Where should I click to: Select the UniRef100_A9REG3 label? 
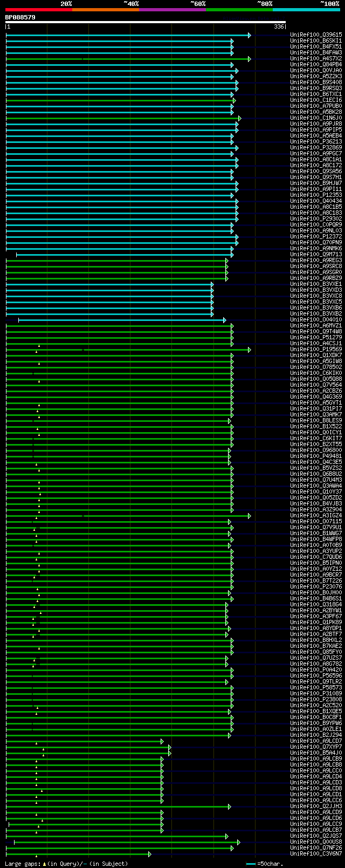point(316,260)
